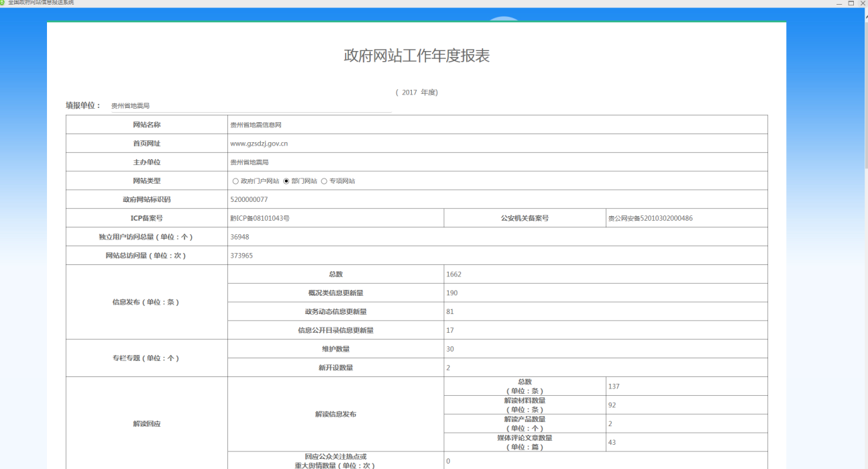Click the 概况类信息更新量 label
The width and height of the screenshot is (868, 469).
click(x=335, y=293)
